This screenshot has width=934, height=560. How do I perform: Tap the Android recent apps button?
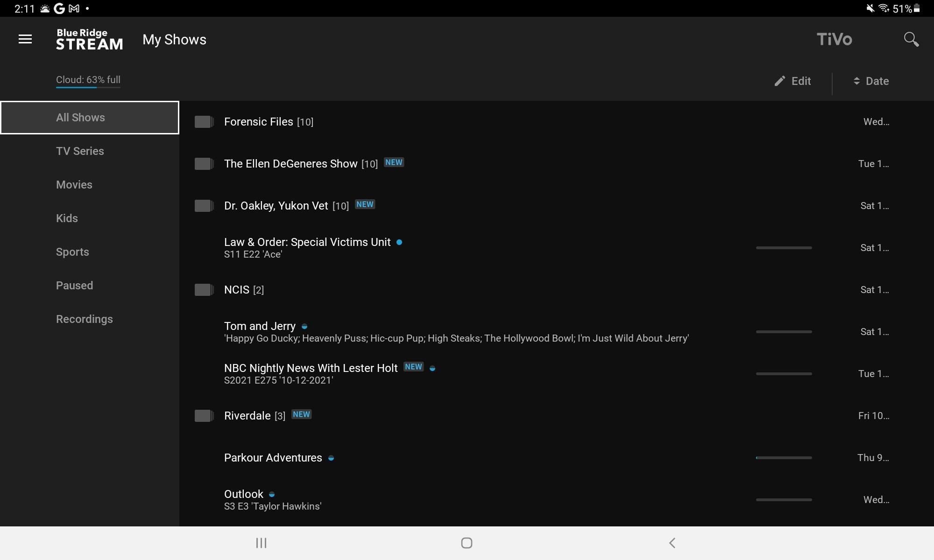click(x=261, y=543)
